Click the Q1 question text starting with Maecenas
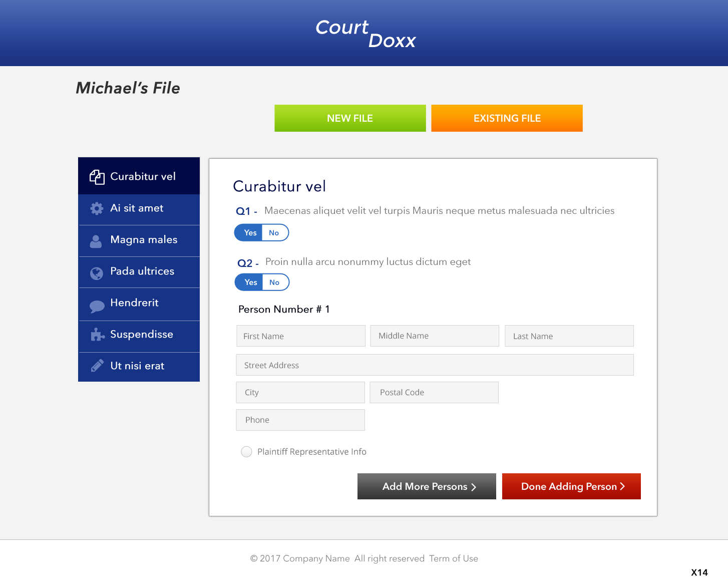The height and width of the screenshot is (586, 728). point(440,211)
